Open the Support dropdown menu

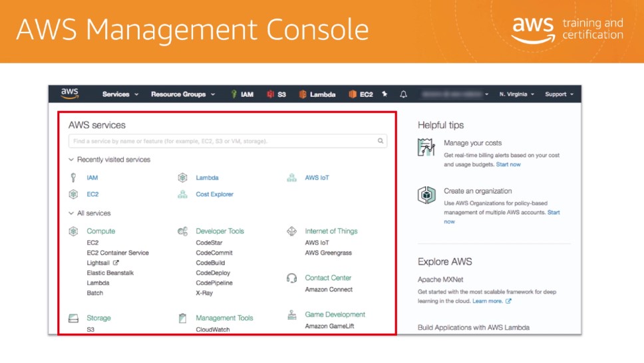tap(559, 94)
